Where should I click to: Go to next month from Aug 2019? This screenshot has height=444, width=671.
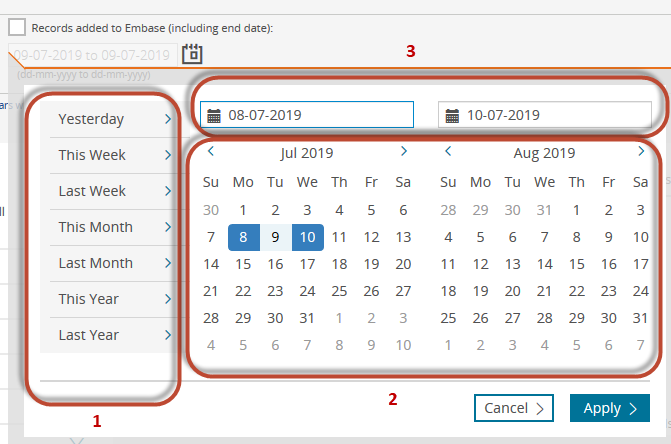[x=641, y=152]
